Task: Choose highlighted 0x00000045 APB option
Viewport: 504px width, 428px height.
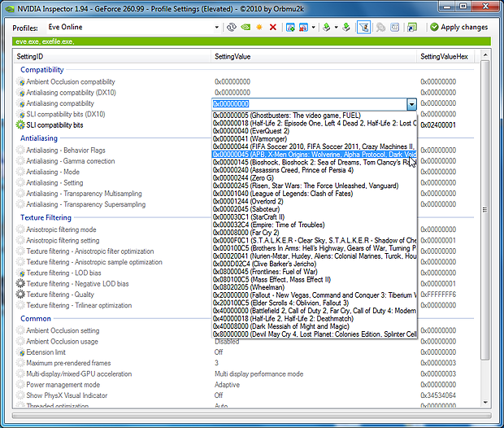Action: [x=315, y=155]
